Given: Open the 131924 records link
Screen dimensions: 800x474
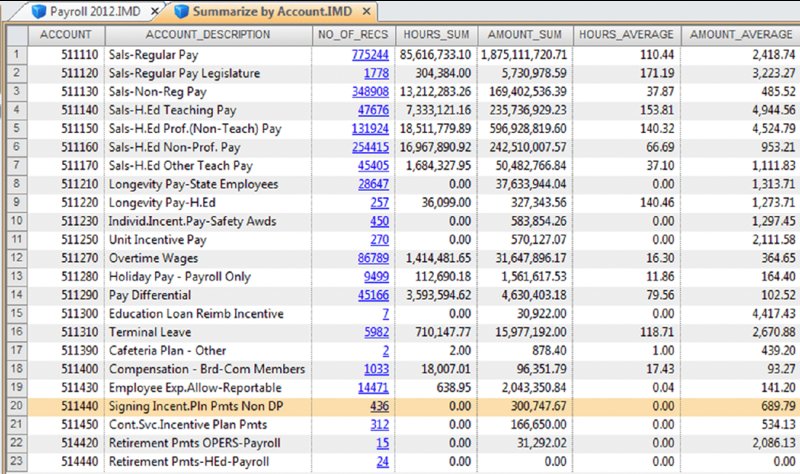Looking at the screenshot, I should click(x=370, y=129).
